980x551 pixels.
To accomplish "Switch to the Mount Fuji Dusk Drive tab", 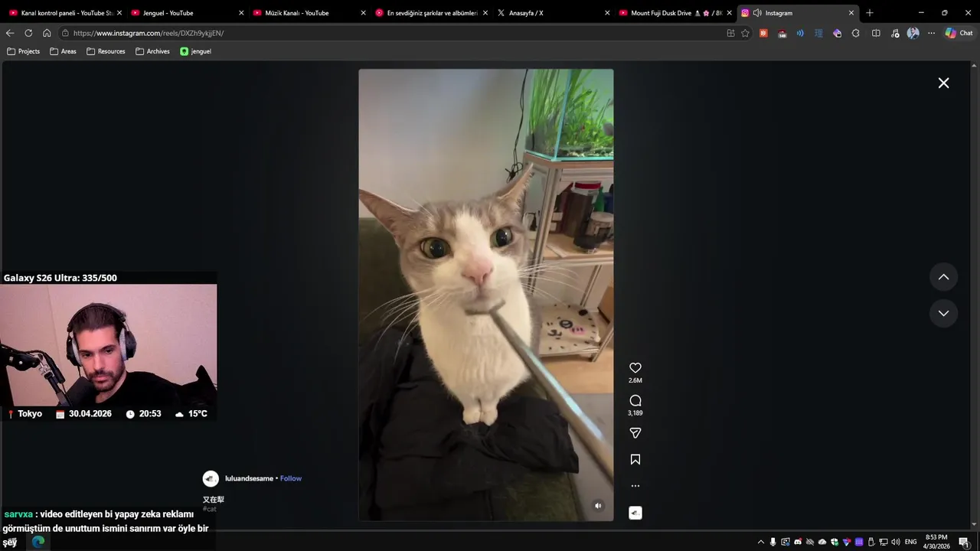I will 674,13.
